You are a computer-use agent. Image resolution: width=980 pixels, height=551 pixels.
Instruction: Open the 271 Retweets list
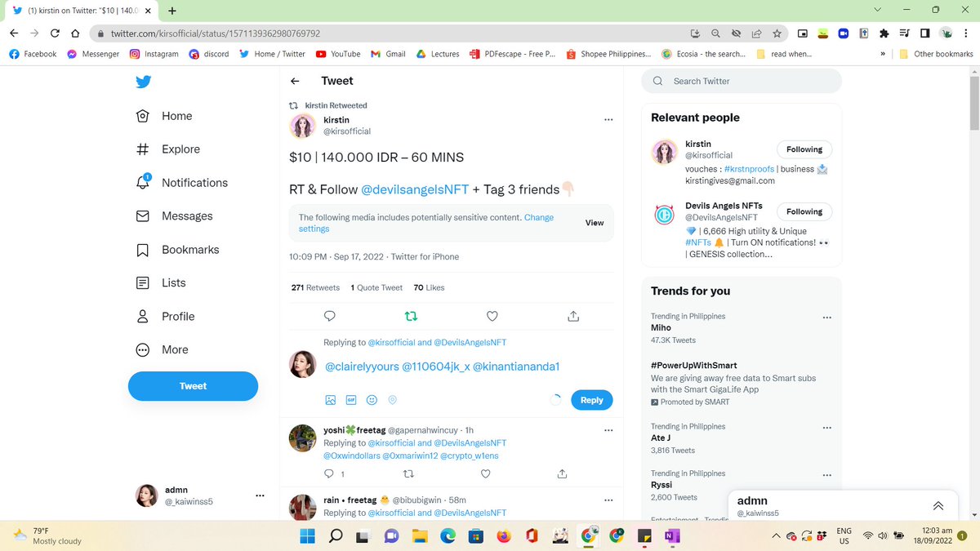click(x=315, y=287)
